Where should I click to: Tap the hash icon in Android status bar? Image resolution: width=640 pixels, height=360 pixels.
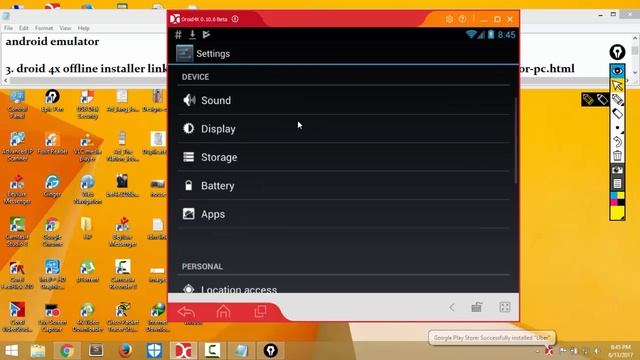178,35
